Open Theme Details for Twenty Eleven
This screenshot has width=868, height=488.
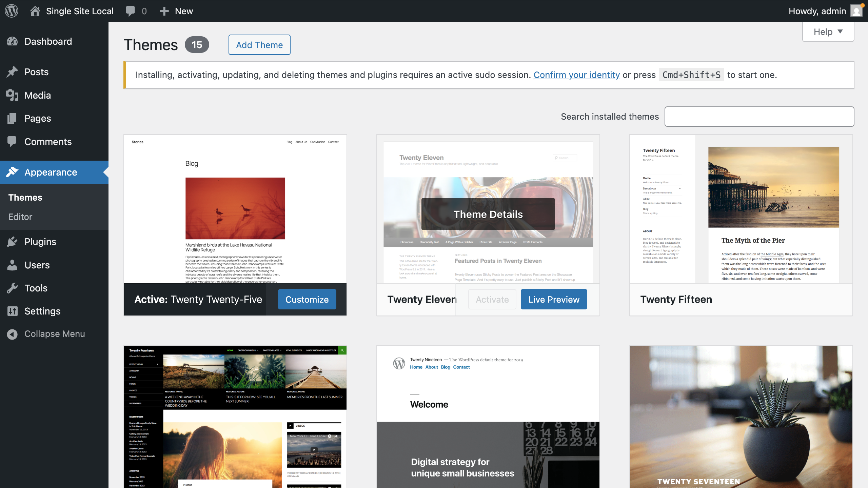pos(488,214)
